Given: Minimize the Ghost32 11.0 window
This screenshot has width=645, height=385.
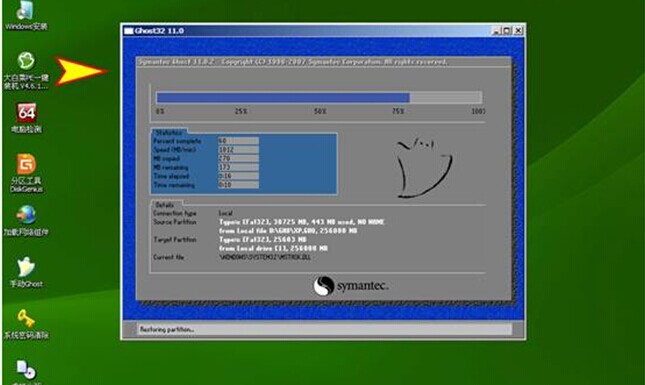Looking at the screenshot, I should 496,30.
